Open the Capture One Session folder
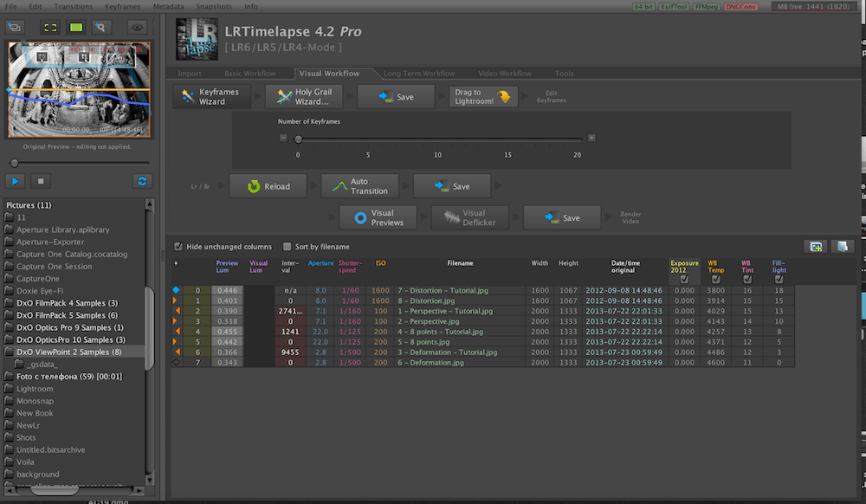 (54, 266)
